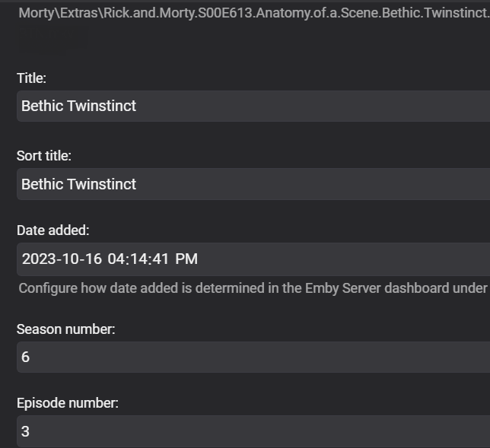
Task: Click the 'Season number:' label
Action: point(66,329)
